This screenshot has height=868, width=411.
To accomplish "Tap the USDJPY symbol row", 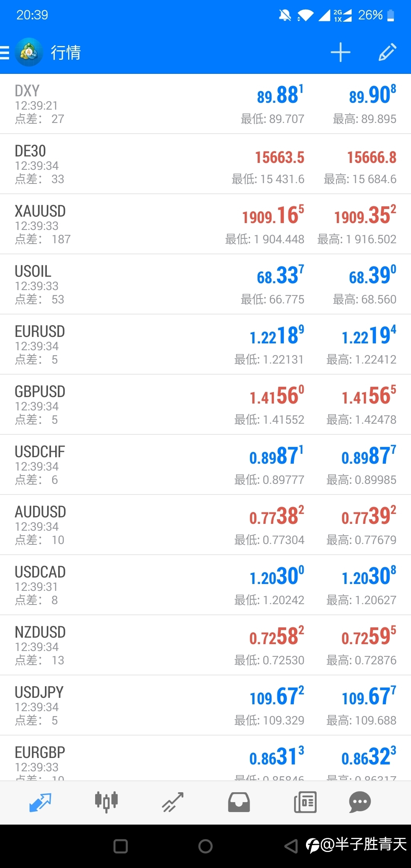I will tap(205, 705).
